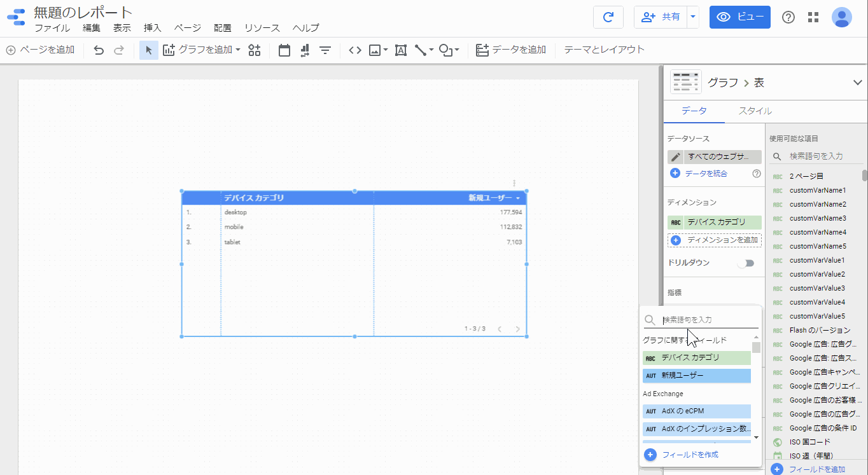Expand the add chart dropdown

click(238, 50)
